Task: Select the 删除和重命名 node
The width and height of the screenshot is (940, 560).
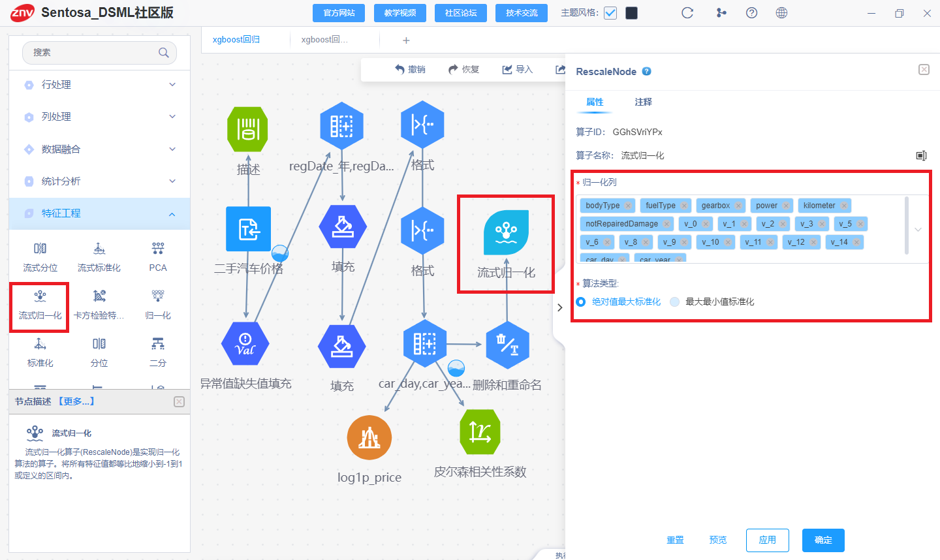Action: click(x=507, y=345)
